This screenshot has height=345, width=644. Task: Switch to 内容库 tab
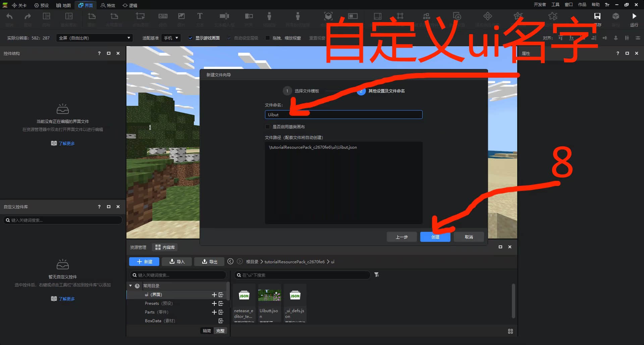tap(165, 247)
